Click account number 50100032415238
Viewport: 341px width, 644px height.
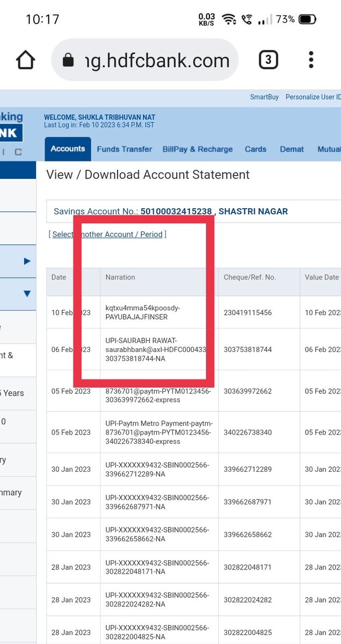click(176, 211)
